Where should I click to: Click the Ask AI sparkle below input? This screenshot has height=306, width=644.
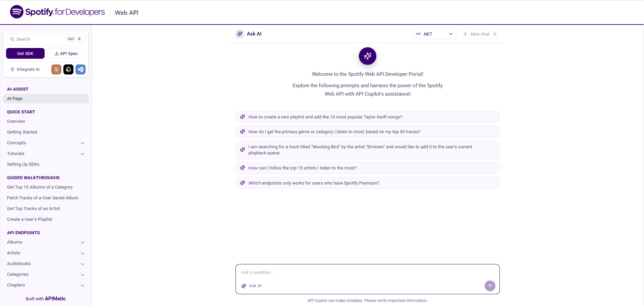244,286
